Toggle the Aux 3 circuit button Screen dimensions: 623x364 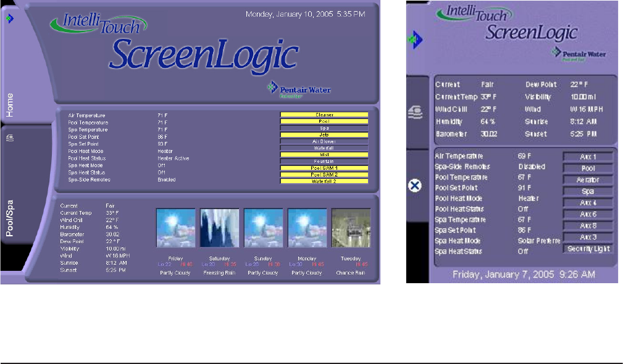click(x=588, y=238)
